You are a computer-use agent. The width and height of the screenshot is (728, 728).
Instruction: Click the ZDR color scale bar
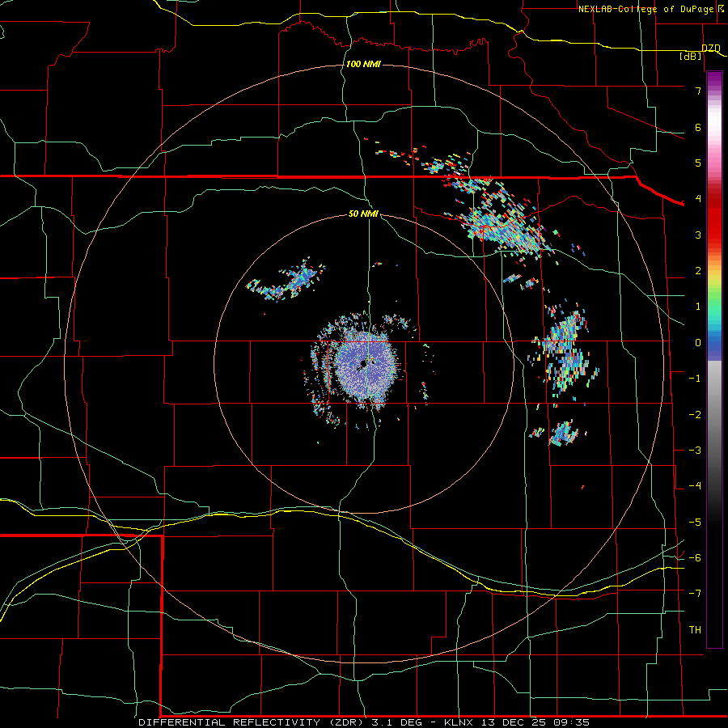[x=714, y=359]
